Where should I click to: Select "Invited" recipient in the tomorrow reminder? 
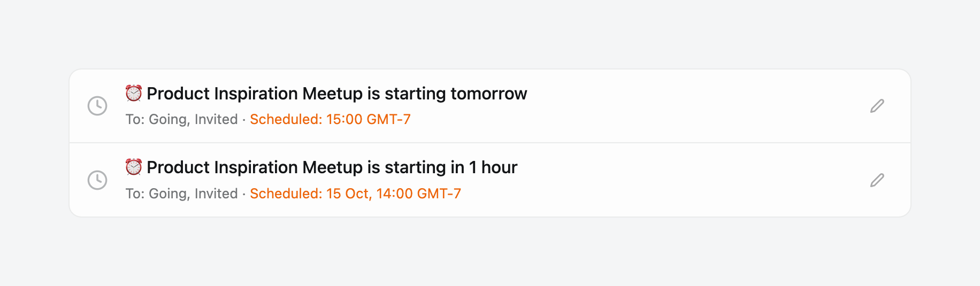(x=216, y=119)
